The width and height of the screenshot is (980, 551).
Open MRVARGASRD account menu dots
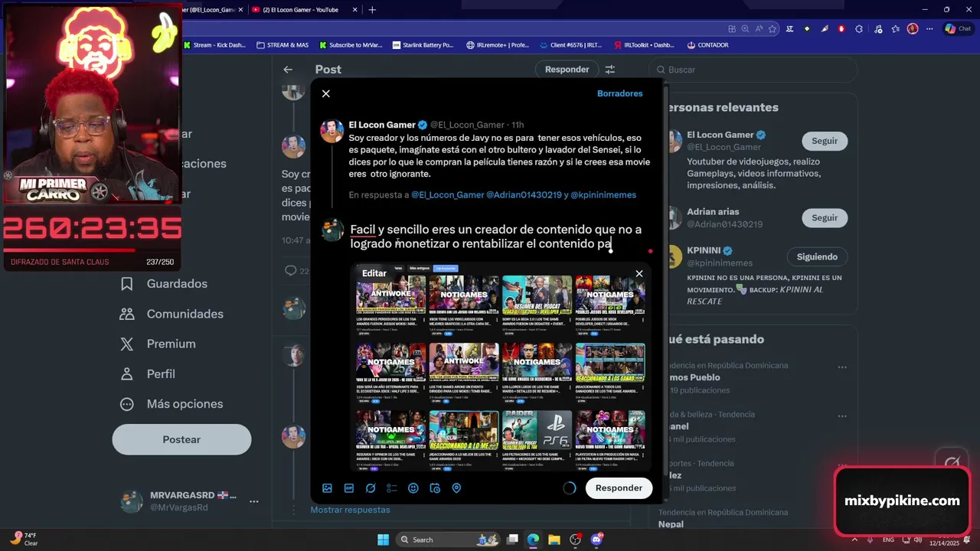pos(254,502)
